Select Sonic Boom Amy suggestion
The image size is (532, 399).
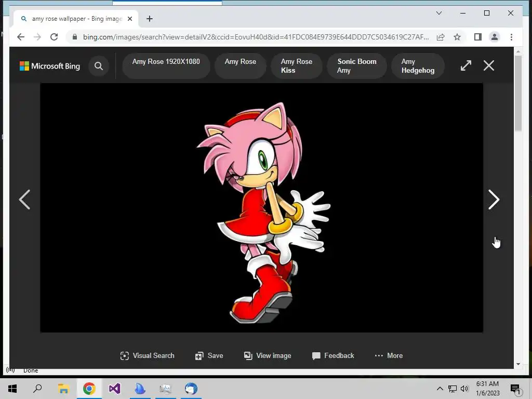pos(356,66)
